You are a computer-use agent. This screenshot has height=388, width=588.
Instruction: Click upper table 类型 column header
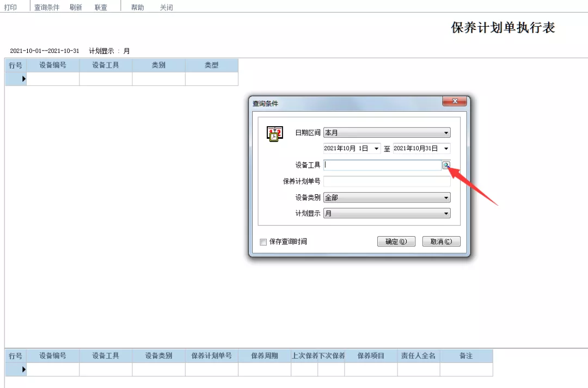click(211, 65)
